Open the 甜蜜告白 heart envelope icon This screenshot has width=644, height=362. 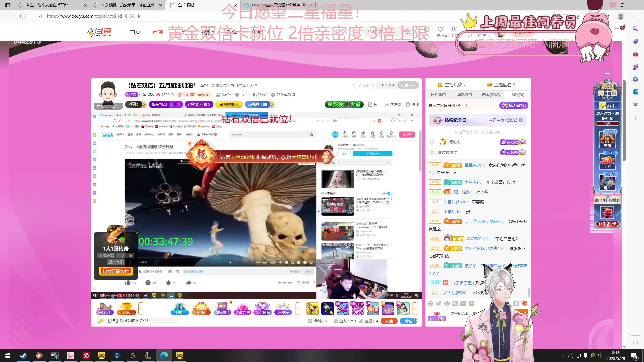point(243,308)
